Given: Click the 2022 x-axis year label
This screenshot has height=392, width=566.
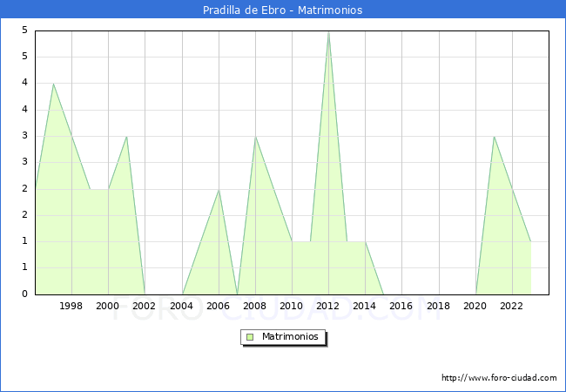Looking at the screenshot, I should (511, 306).
